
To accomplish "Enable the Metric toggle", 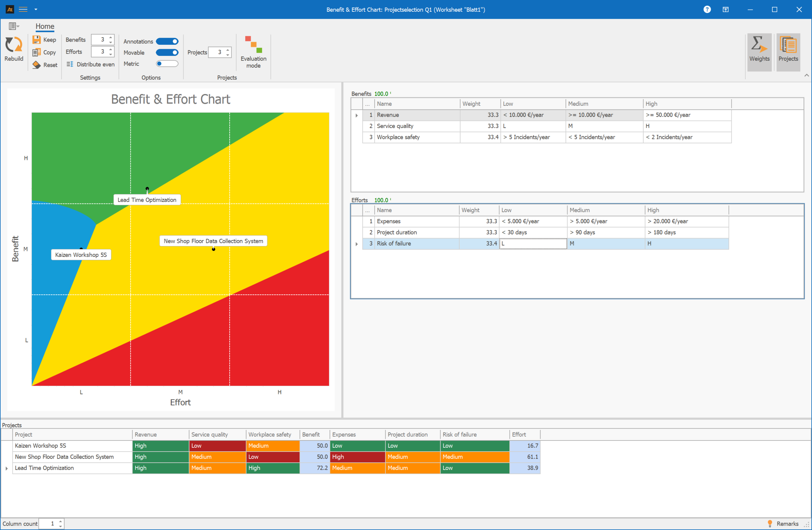I will coord(167,64).
